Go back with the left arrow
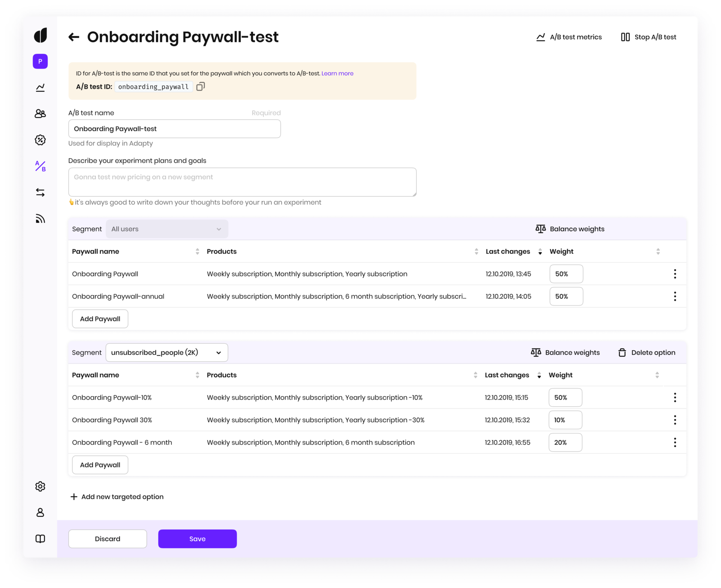721x588 pixels. click(74, 37)
